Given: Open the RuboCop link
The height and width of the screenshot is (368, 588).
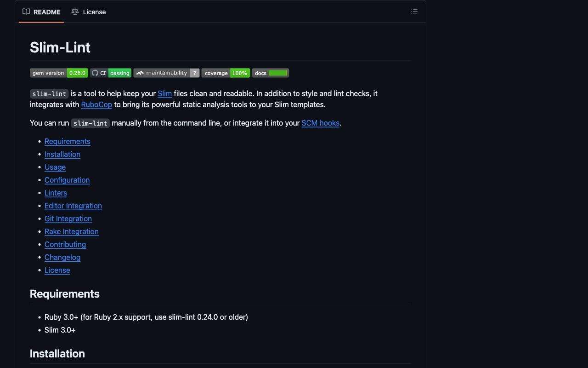Looking at the screenshot, I should 96,104.
